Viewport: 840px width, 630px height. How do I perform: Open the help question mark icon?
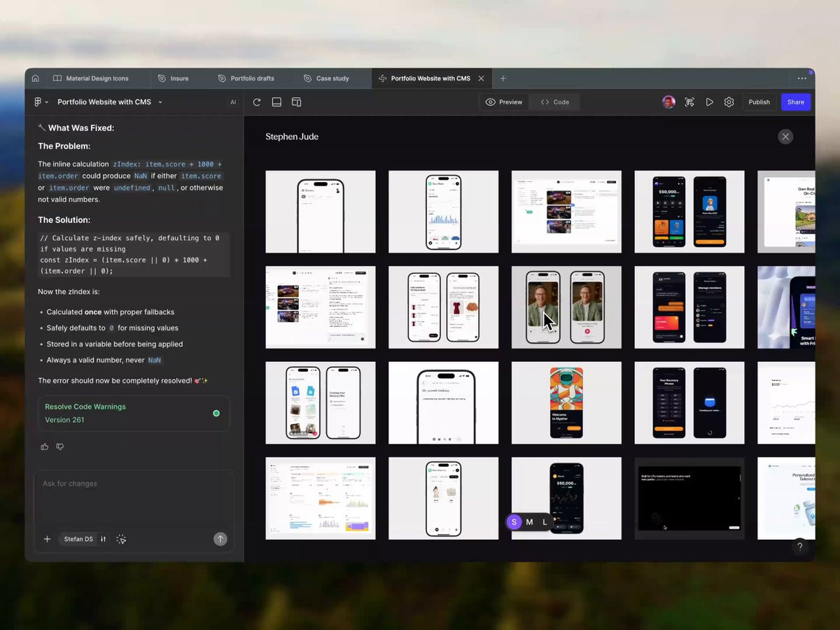coord(799,547)
